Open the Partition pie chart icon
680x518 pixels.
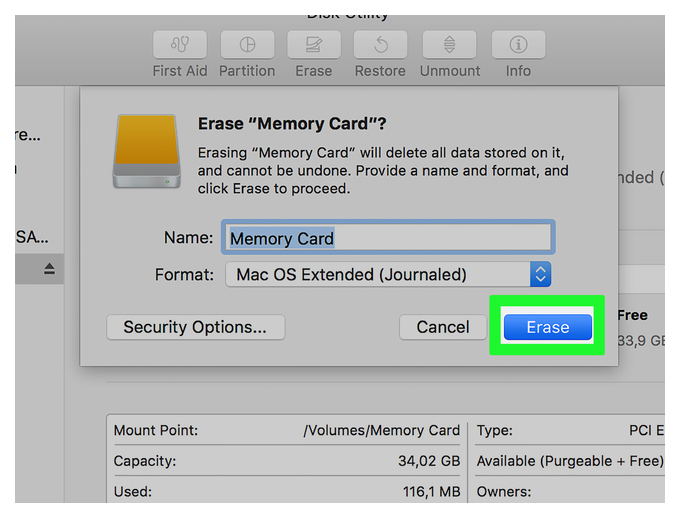(x=247, y=44)
